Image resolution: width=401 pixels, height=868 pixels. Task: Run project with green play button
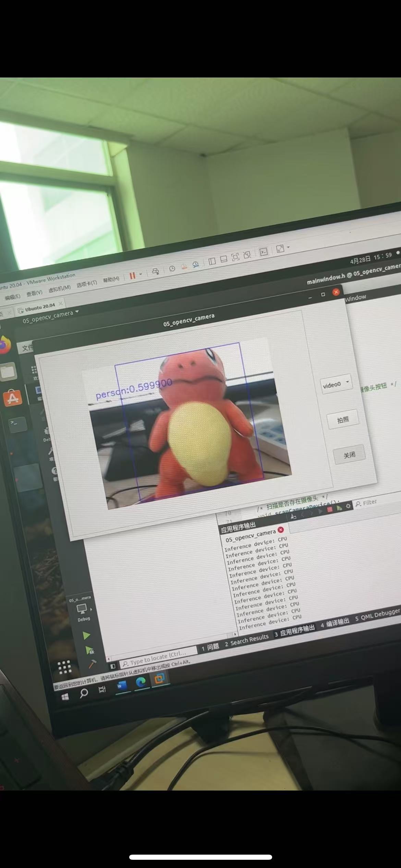pos(86,636)
